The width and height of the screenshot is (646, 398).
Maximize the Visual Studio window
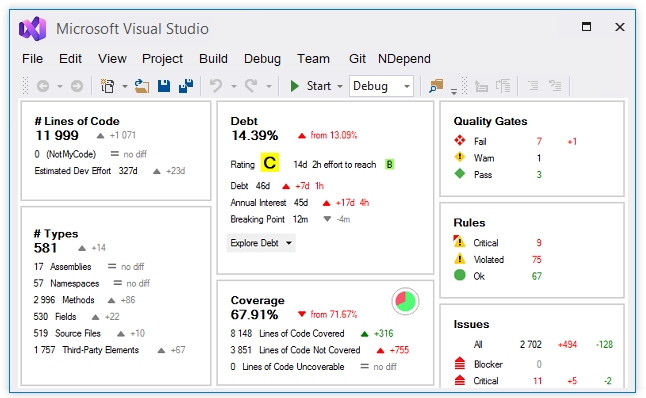586,27
